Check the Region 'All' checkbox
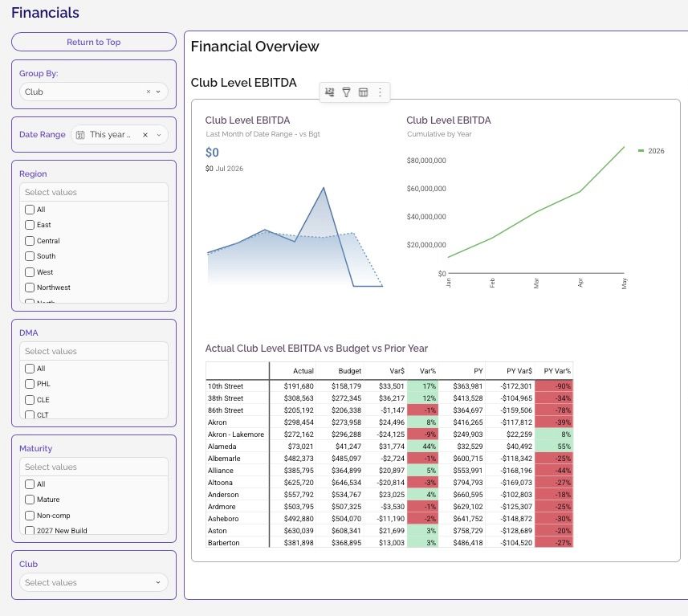 pos(30,210)
